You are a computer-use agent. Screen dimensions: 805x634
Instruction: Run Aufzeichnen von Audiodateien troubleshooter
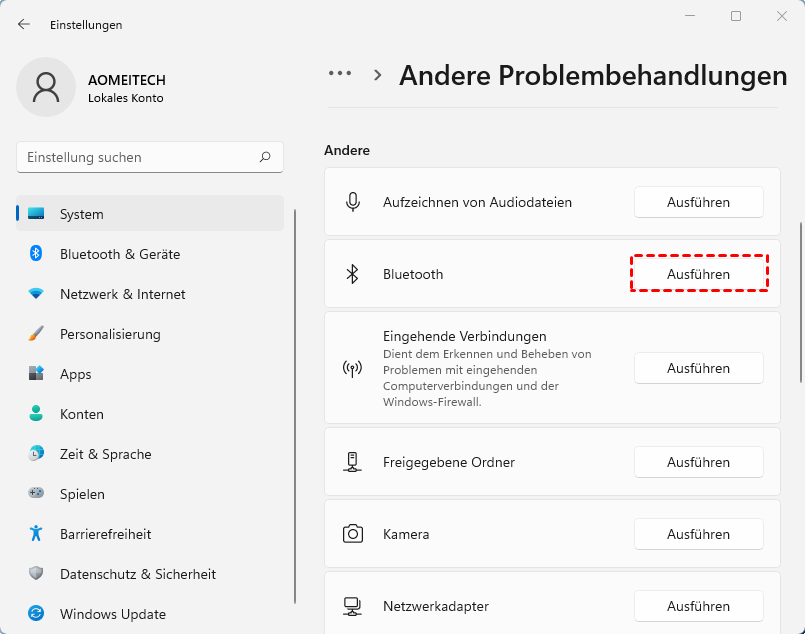point(698,202)
